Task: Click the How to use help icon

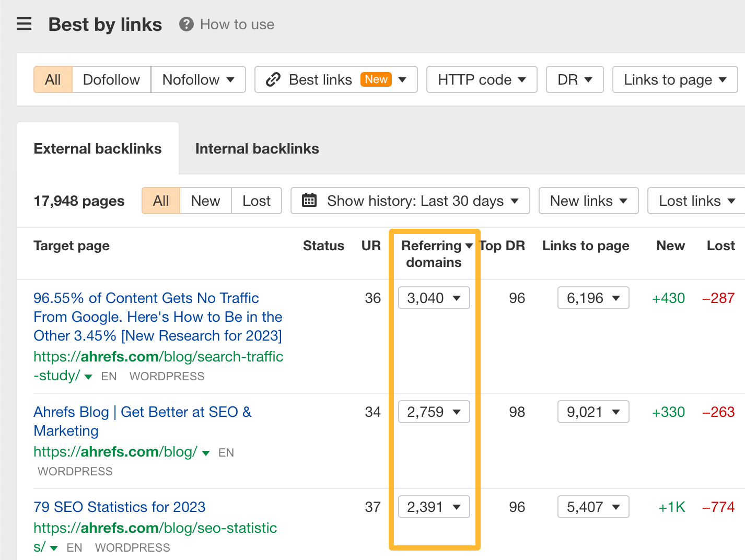Action: (x=185, y=24)
